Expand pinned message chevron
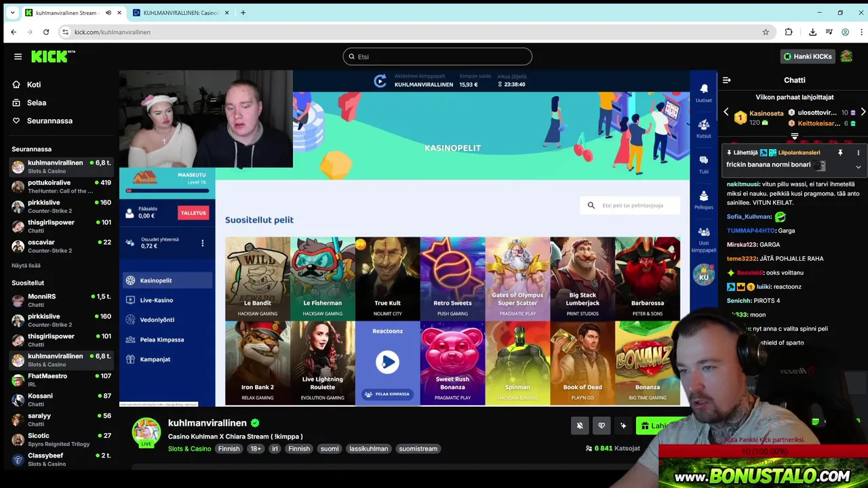The width and height of the screenshot is (868, 488). click(x=858, y=167)
